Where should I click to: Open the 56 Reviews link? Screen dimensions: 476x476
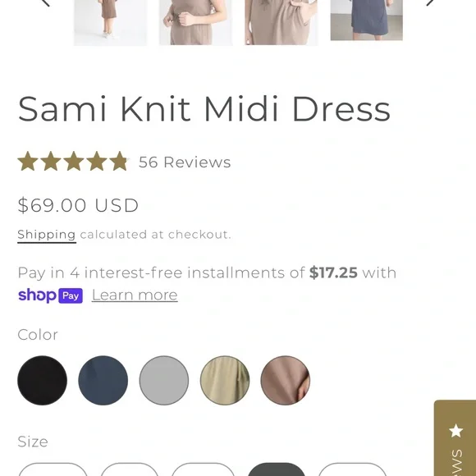[185, 162]
